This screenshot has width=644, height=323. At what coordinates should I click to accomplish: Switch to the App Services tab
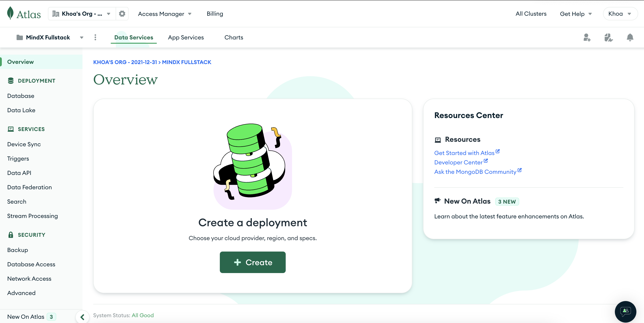tap(186, 37)
